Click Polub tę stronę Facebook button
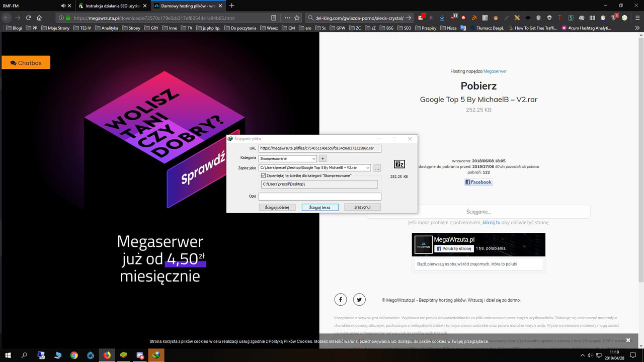 (454, 248)
